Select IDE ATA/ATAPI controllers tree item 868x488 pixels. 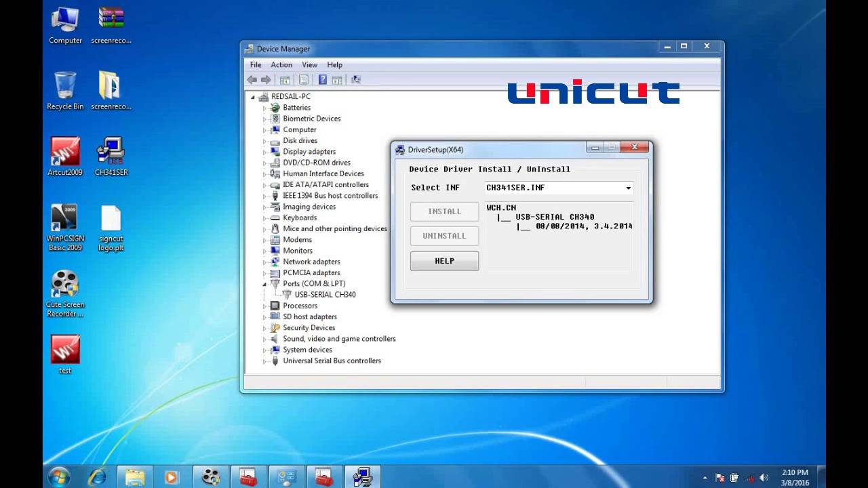click(x=325, y=184)
